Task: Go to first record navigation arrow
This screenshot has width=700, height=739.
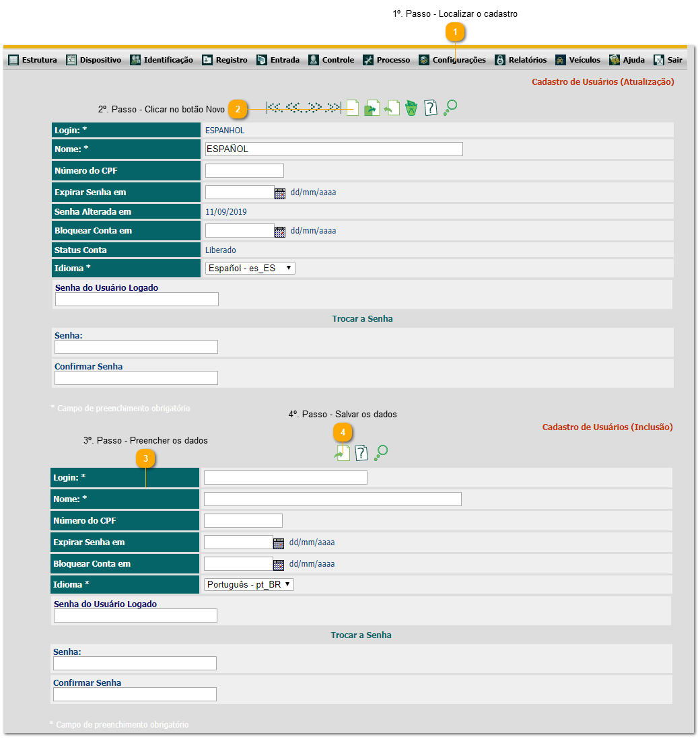Action: pos(275,108)
